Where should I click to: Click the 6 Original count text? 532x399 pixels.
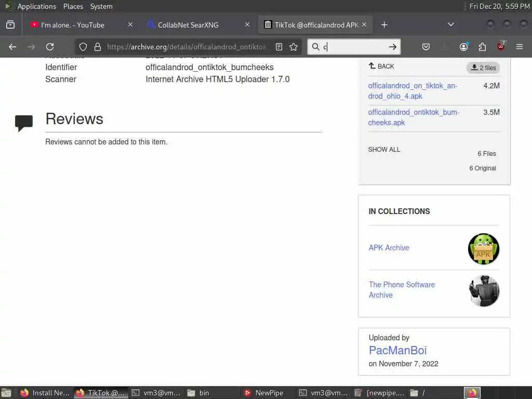coord(483,168)
